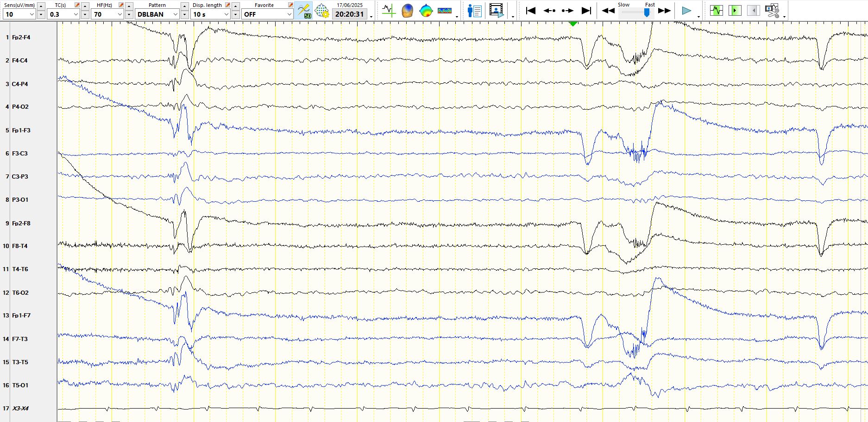Expand the arrow beside the time display

[371, 17]
